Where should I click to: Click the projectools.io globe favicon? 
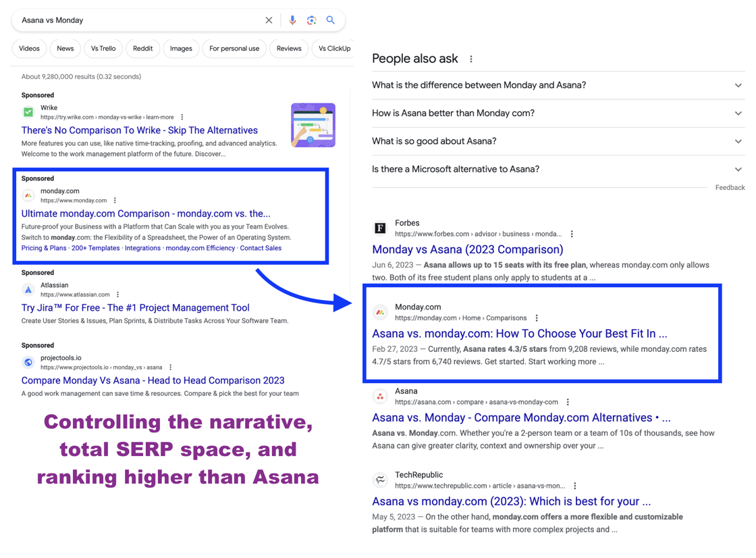tap(28, 363)
